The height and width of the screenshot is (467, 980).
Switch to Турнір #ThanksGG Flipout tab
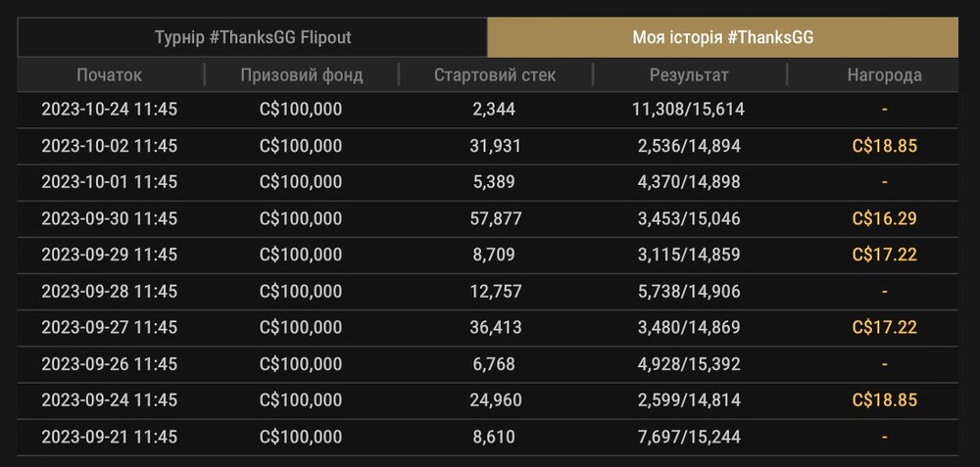253,37
